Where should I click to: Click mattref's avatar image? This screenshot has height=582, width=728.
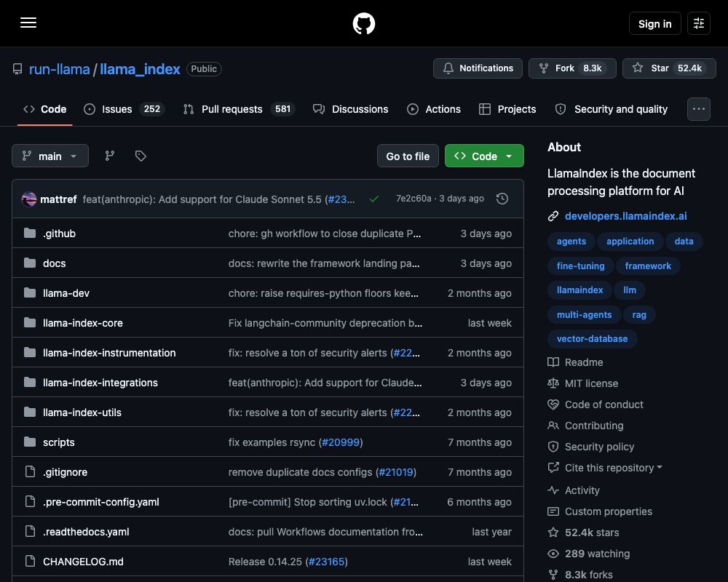tap(29, 199)
